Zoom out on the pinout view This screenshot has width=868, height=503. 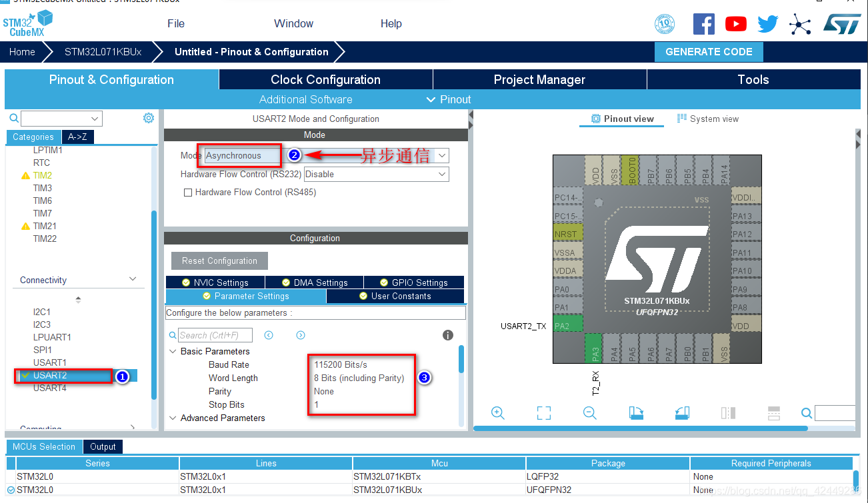[589, 413]
